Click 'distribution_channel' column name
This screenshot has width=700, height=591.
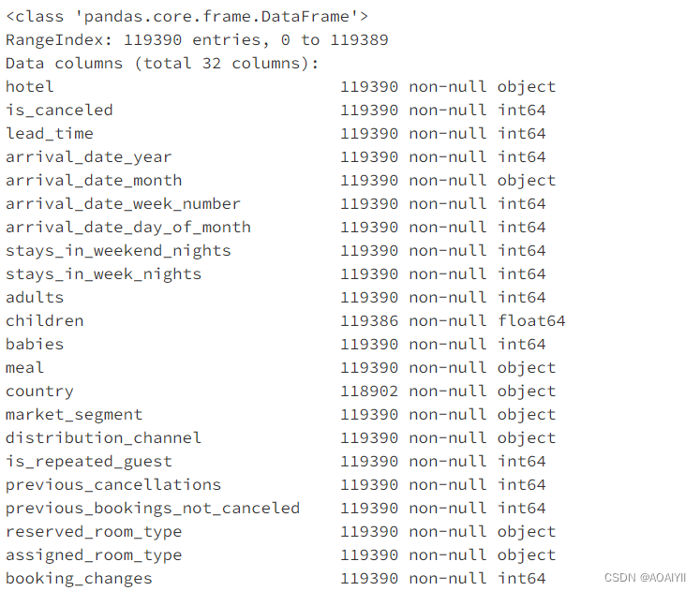pyautogui.click(x=103, y=438)
